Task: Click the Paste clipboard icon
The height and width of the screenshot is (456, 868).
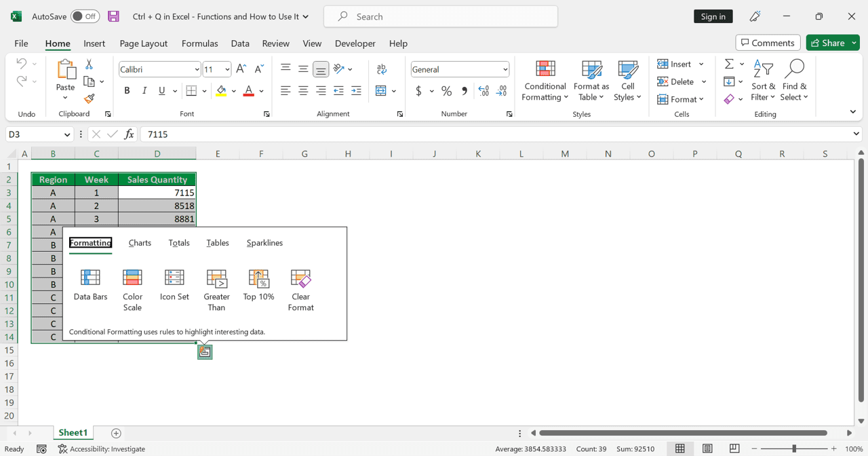Action: pos(66,69)
